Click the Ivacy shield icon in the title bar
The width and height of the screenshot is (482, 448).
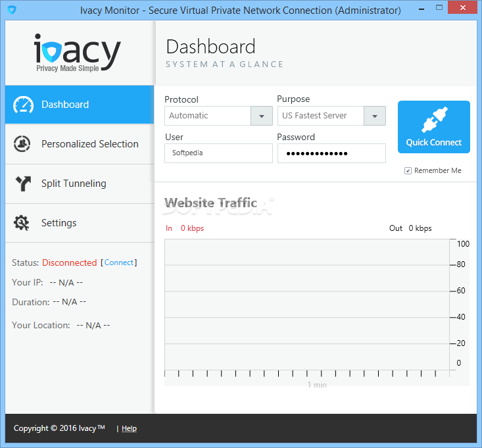tap(12, 10)
